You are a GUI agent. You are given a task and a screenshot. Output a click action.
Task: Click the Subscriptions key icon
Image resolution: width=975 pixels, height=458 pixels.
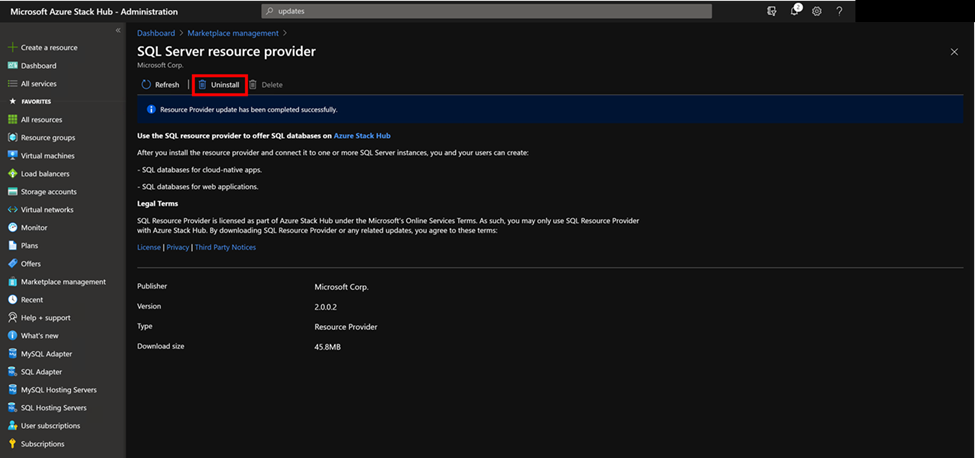coord(12,444)
